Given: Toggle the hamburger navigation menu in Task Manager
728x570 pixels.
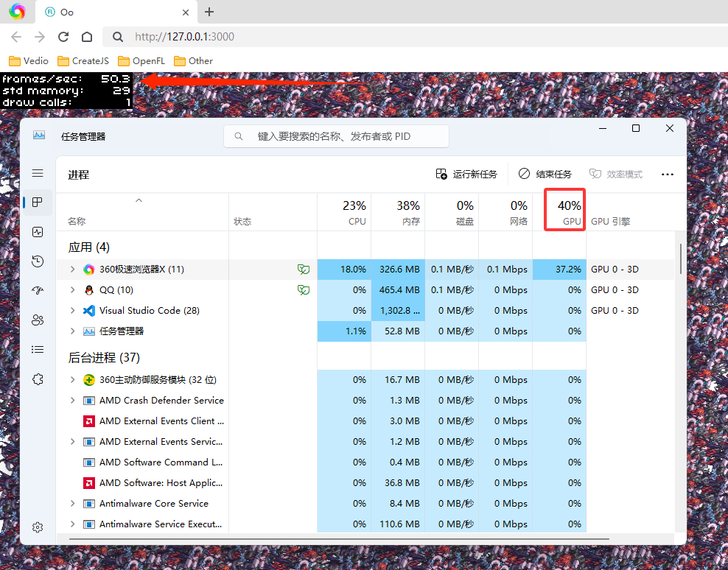Looking at the screenshot, I should pos(38,173).
